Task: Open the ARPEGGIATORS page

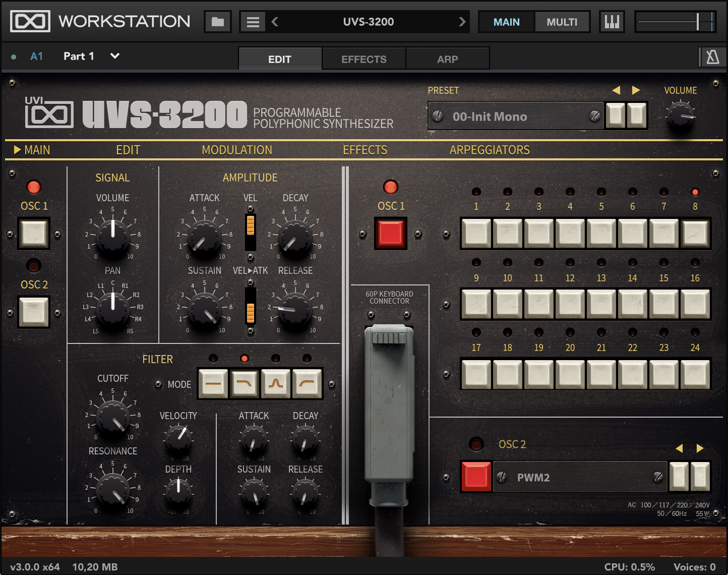Action: 490,150
